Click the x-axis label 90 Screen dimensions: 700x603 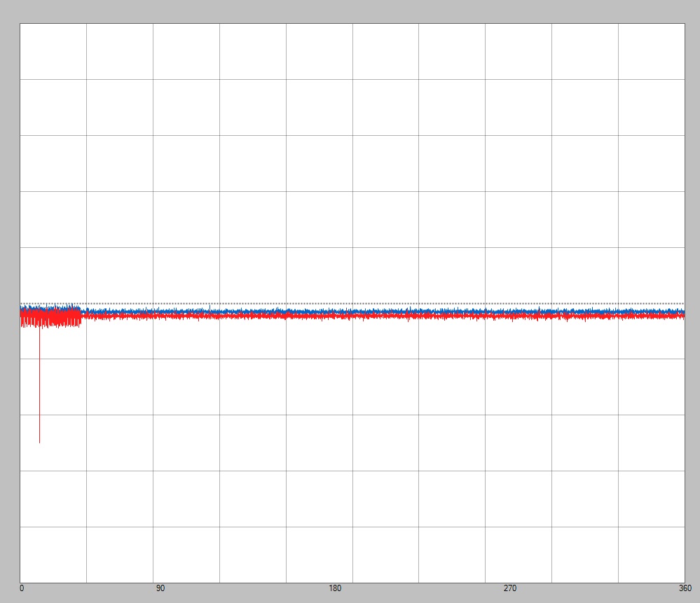point(160,588)
